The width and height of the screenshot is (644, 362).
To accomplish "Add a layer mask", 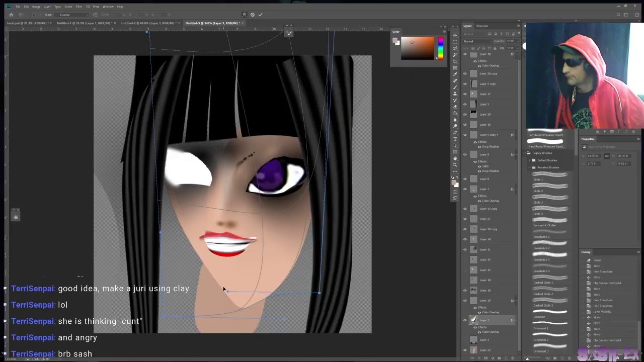I will [486, 358].
